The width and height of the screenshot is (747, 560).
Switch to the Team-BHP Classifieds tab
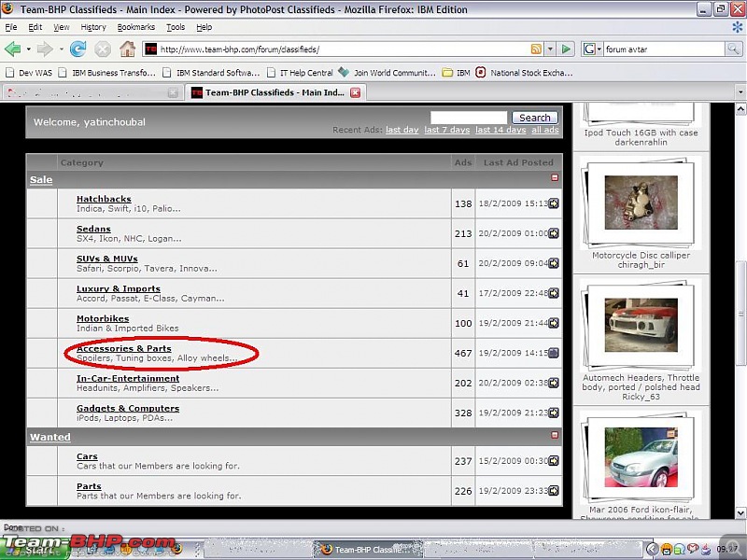tap(275, 92)
